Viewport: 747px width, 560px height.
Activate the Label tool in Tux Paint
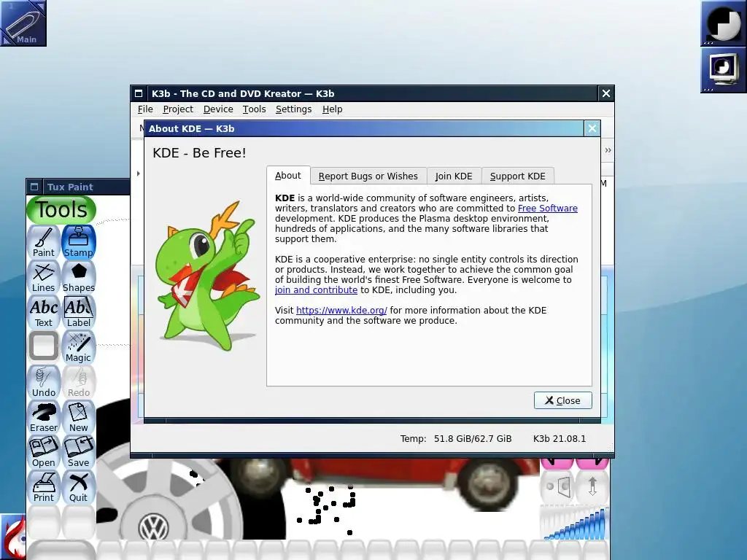click(x=79, y=312)
